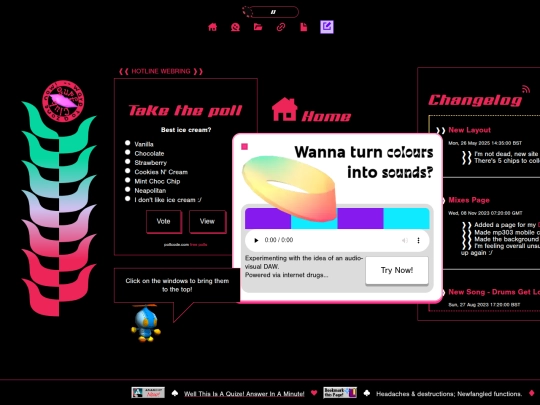Go to next Hotline Webring site arrows
Viewport: 540px width, 405px height.
pos(198,72)
